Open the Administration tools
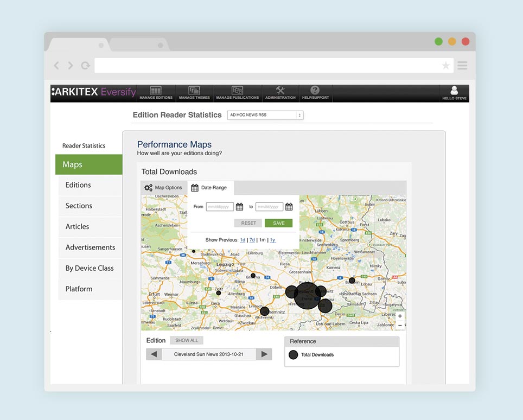Viewport: 523px width, 420px height. [280, 93]
